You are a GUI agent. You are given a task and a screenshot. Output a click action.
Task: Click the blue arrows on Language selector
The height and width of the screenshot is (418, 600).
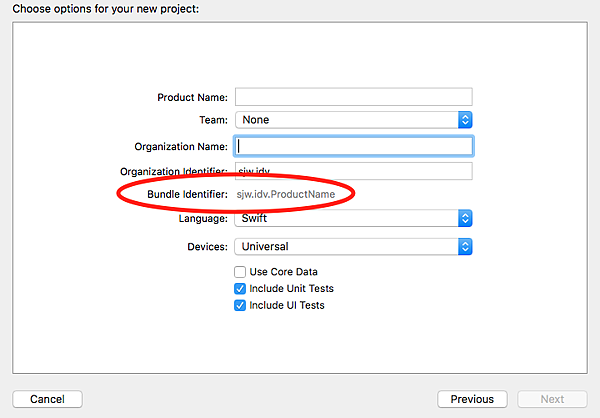click(x=465, y=218)
